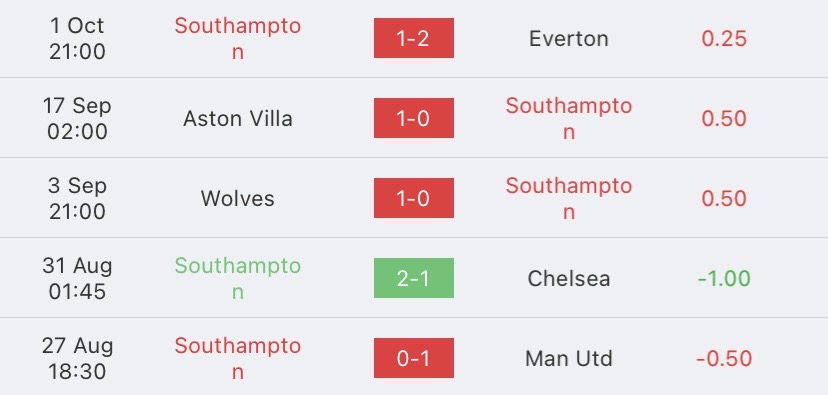Select the green -1.00 handicap value
The image size is (828, 395).
(x=724, y=279)
